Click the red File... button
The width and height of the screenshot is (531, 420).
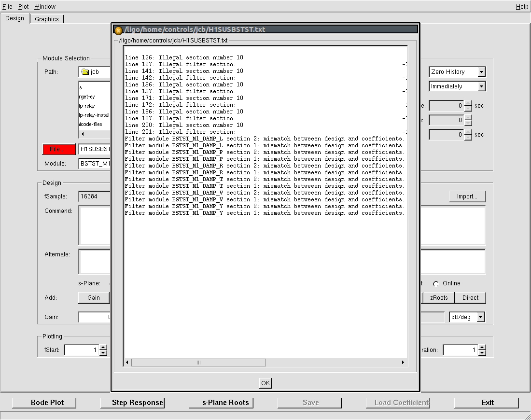tap(59, 149)
